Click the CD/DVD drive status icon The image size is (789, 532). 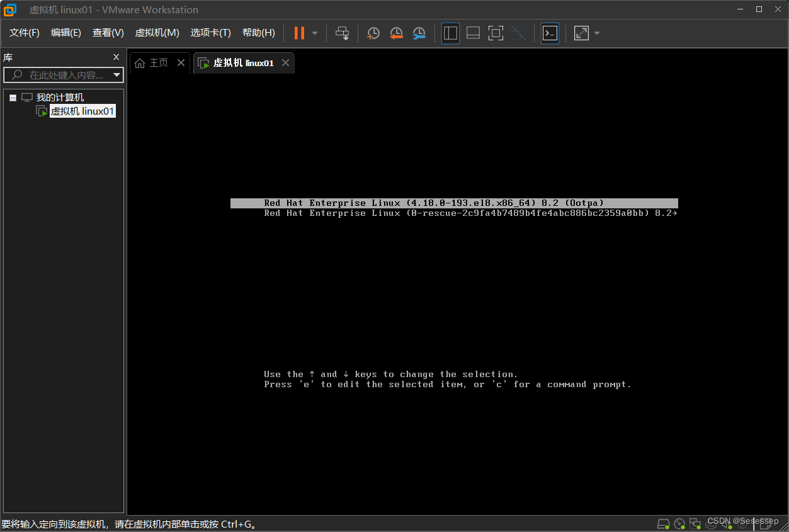coord(679,524)
